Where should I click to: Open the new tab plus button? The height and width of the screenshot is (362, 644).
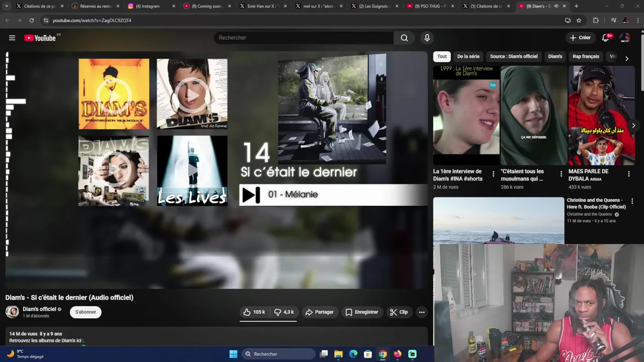(x=576, y=6)
